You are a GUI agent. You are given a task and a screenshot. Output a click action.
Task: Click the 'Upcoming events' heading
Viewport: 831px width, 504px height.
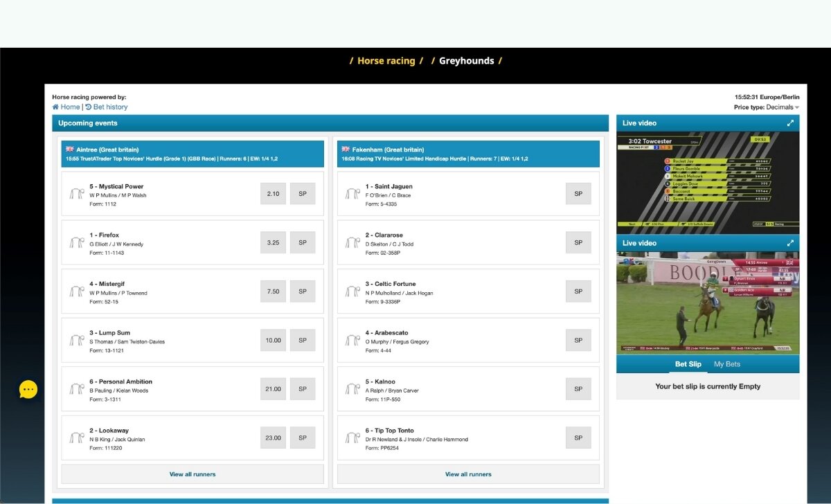coord(88,123)
